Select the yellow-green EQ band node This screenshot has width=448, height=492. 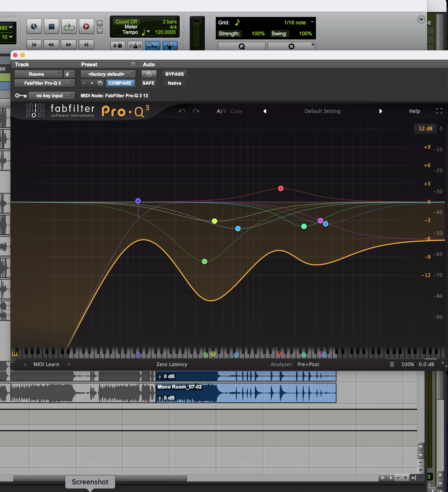pos(215,221)
